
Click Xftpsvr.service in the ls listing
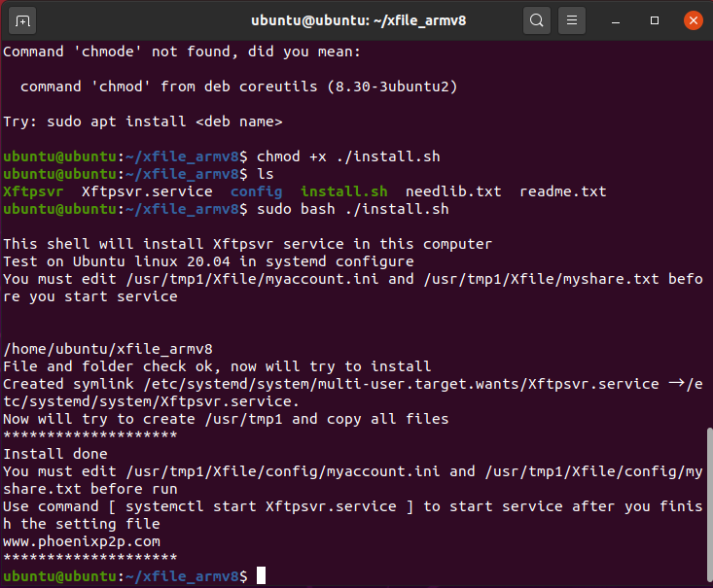(x=147, y=191)
